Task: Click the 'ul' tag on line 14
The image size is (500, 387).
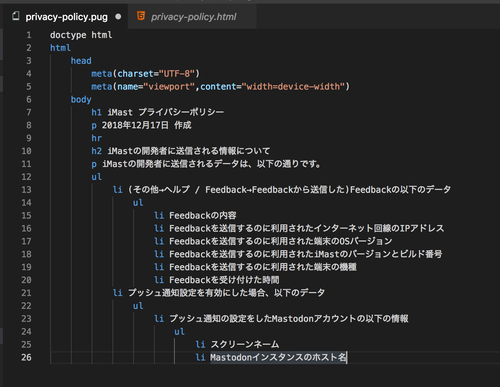Action: click(x=138, y=203)
